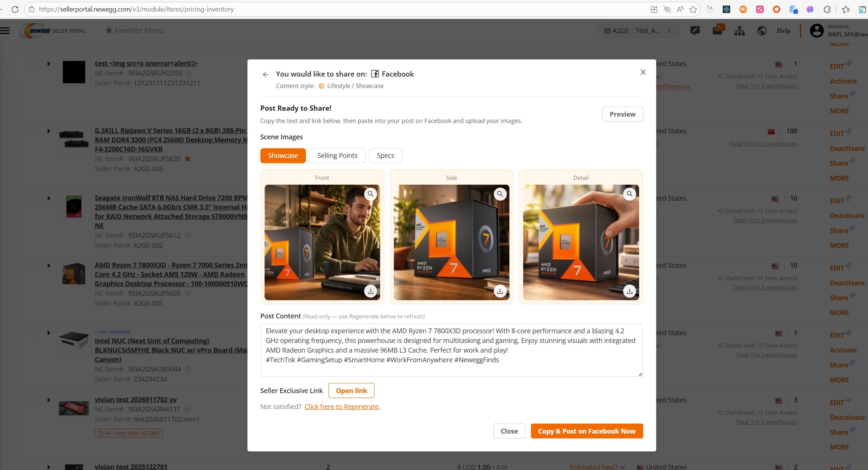This screenshot has width=868, height=470.
Task: Switch to the Specs tab
Action: tap(385, 155)
